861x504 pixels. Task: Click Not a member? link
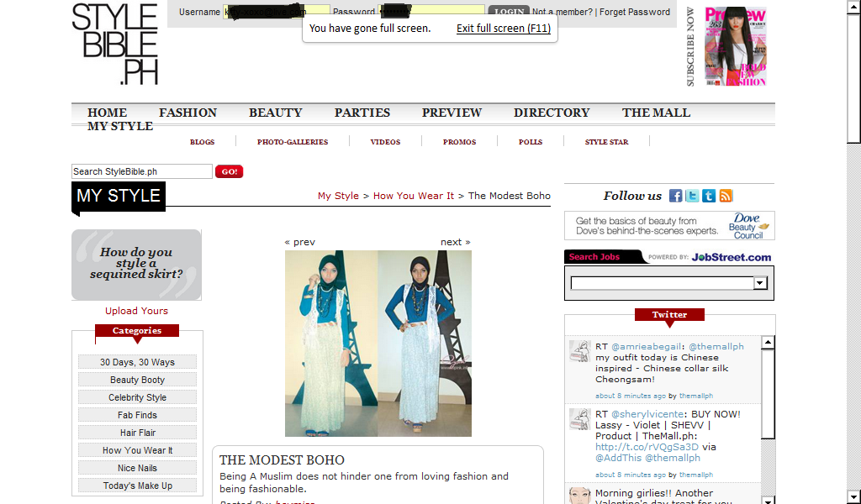click(563, 12)
